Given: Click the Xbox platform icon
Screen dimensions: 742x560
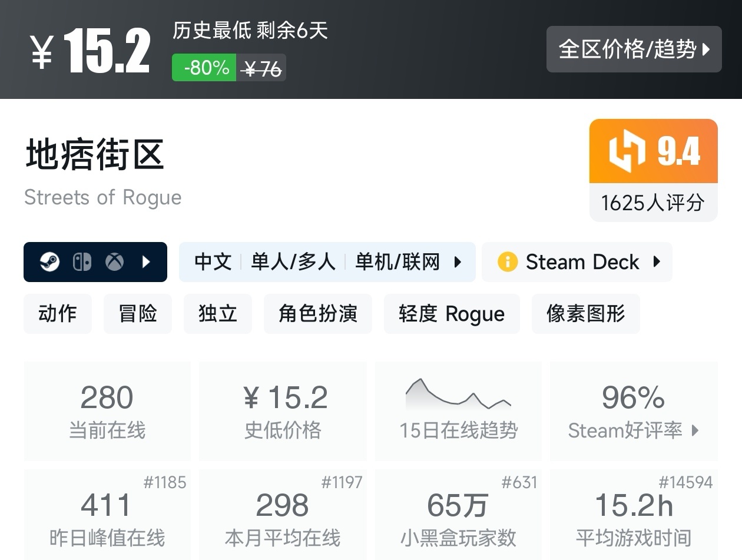Looking at the screenshot, I should point(114,261).
